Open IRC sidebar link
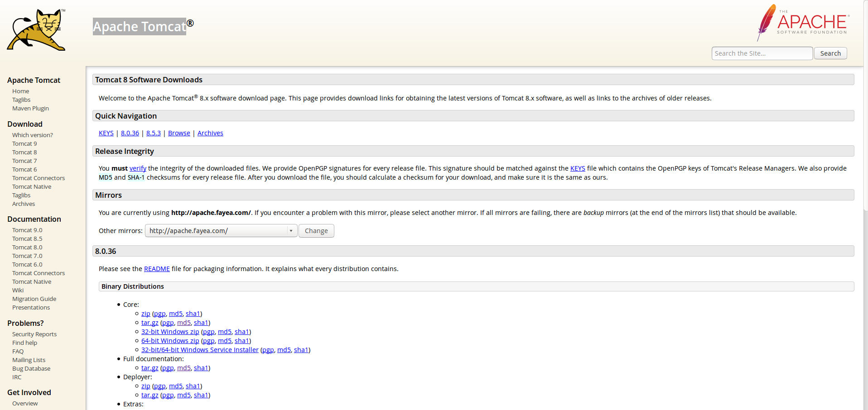Viewport: 868px width, 410px height. coord(17,377)
